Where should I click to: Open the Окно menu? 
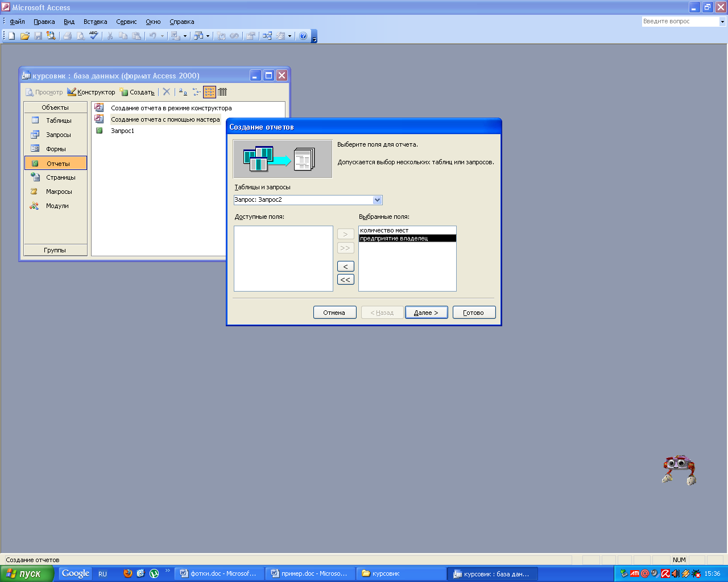[153, 22]
